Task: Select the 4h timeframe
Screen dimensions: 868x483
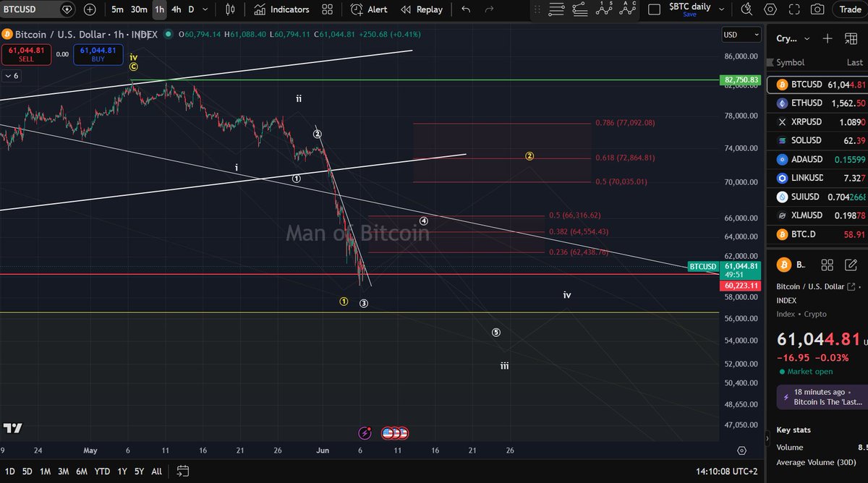Action: tap(176, 9)
